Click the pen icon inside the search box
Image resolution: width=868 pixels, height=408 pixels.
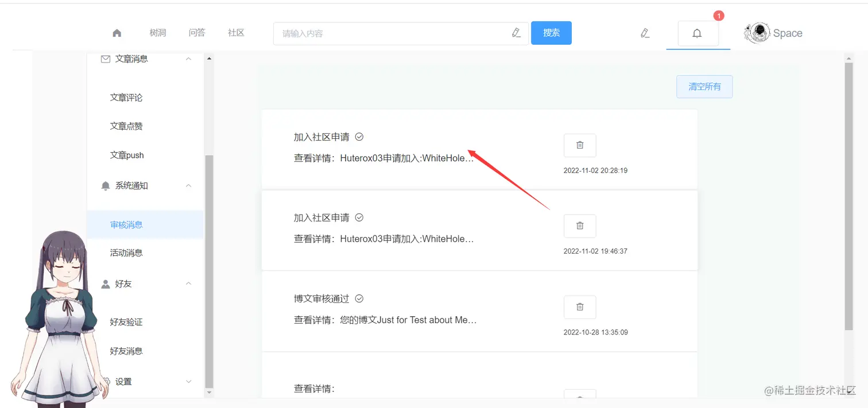coord(516,33)
